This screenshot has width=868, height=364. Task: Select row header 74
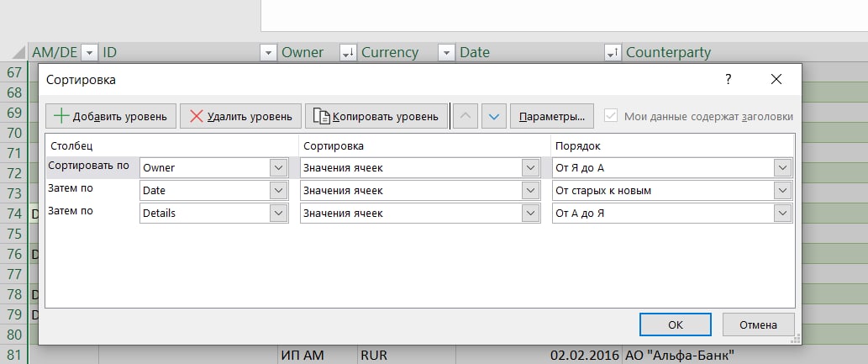pos(13,214)
